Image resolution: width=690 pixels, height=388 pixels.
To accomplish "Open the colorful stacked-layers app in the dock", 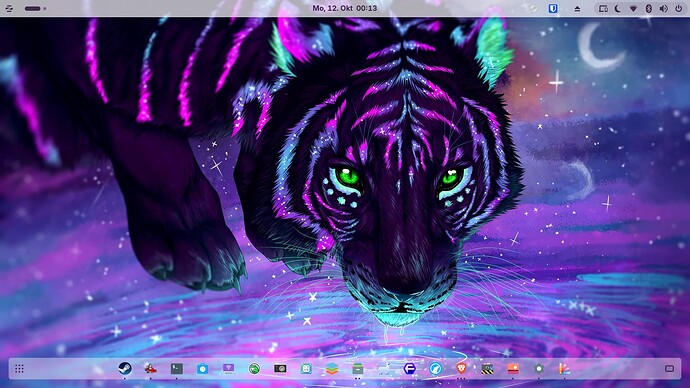I will (x=332, y=369).
